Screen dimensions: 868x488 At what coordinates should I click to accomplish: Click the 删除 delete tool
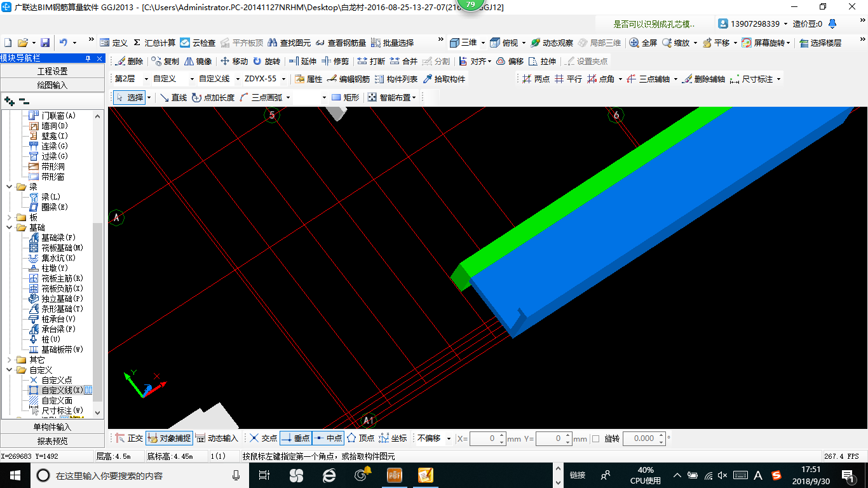(129, 61)
